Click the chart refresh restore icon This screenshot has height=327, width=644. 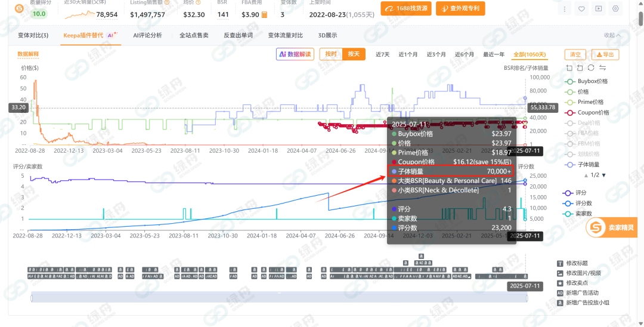click(x=591, y=68)
